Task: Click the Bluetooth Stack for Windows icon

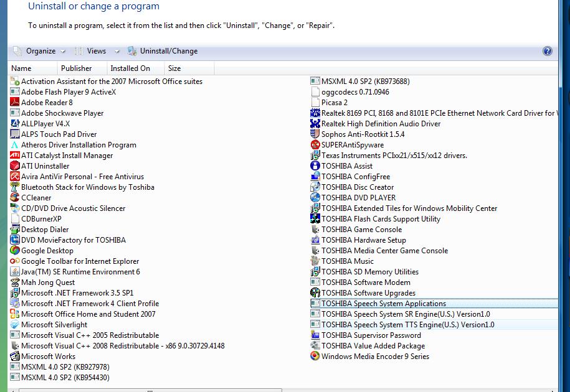Action: [x=14, y=187]
